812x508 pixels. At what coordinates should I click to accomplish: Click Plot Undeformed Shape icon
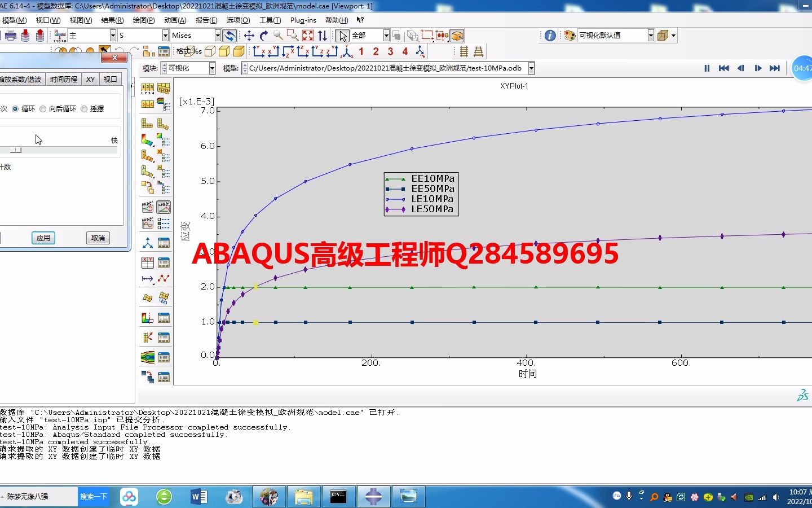(147, 123)
